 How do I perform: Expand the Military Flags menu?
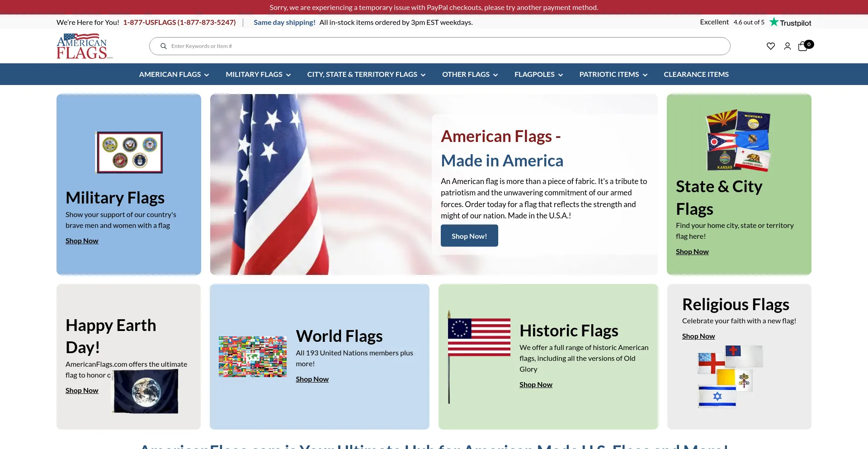[x=258, y=74]
